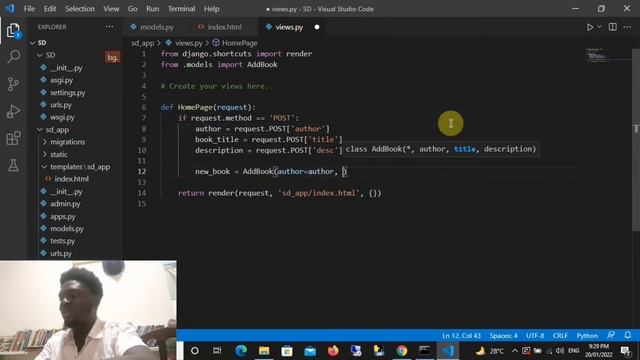Open Google Chrome from taskbar

[x=402, y=350]
